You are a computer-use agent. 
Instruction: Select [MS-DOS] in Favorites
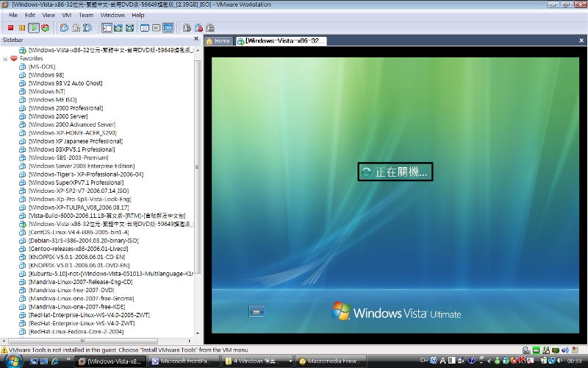(x=42, y=67)
